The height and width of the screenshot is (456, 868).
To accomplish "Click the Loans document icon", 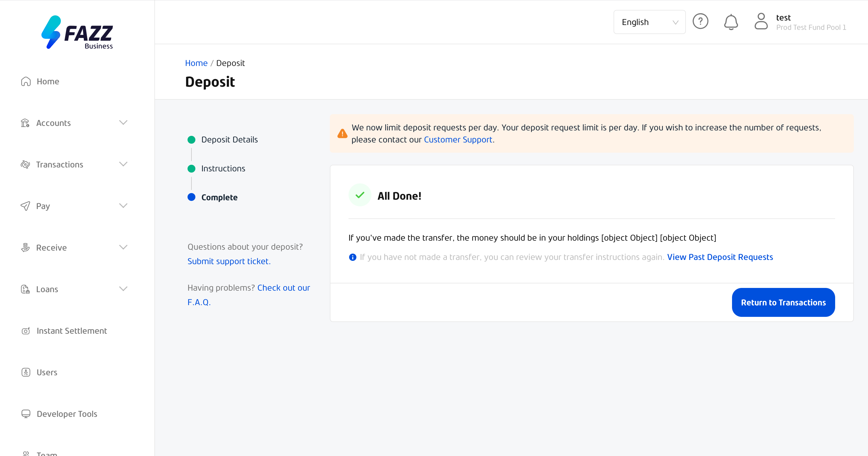I will coord(25,289).
